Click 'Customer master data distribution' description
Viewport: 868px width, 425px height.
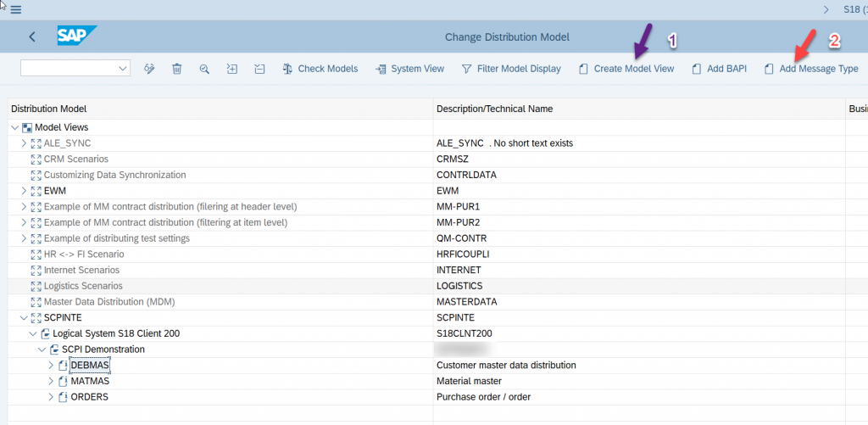507,366
